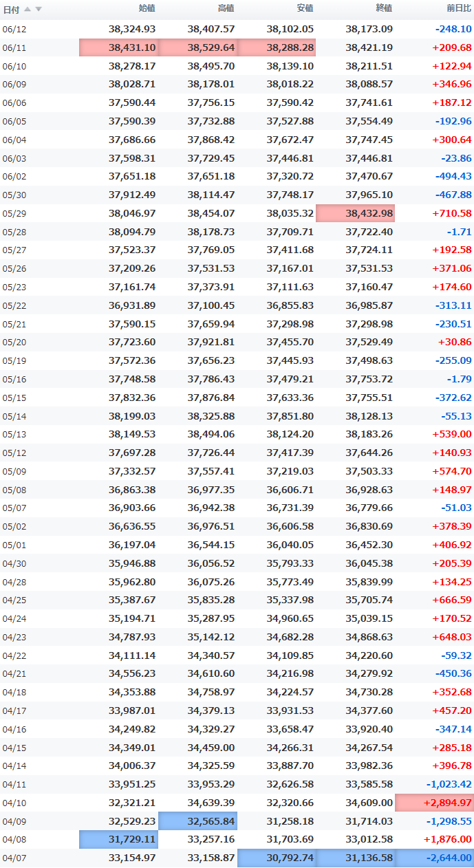The width and height of the screenshot is (474, 868).
Task: Click the 05/29 date cell
Action: 14,213
